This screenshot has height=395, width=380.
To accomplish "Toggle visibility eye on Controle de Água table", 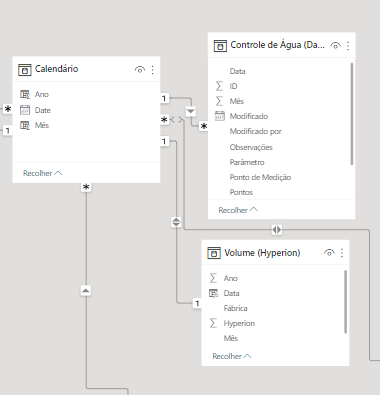I will (x=335, y=46).
